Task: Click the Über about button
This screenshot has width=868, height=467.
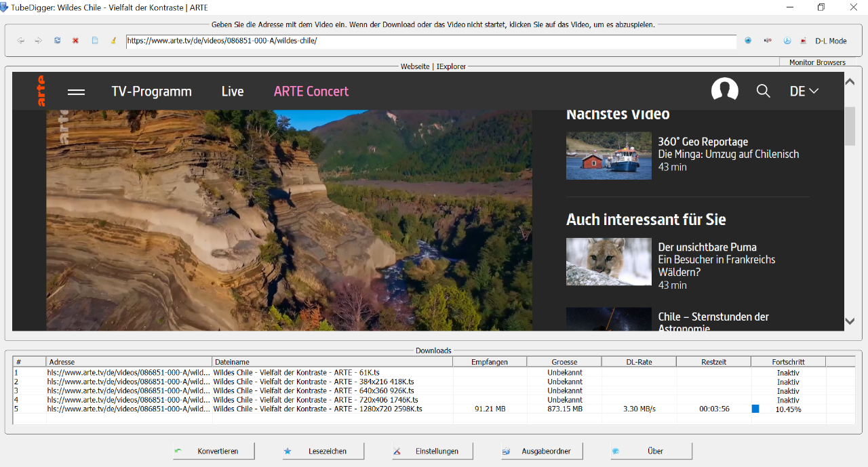Action: pyautogui.click(x=651, y=451)
